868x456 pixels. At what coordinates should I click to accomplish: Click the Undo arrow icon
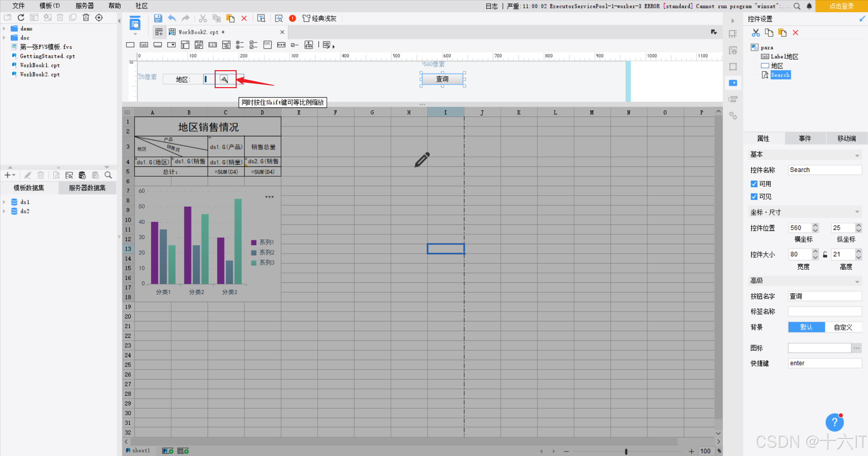click(x=172, y=18)
